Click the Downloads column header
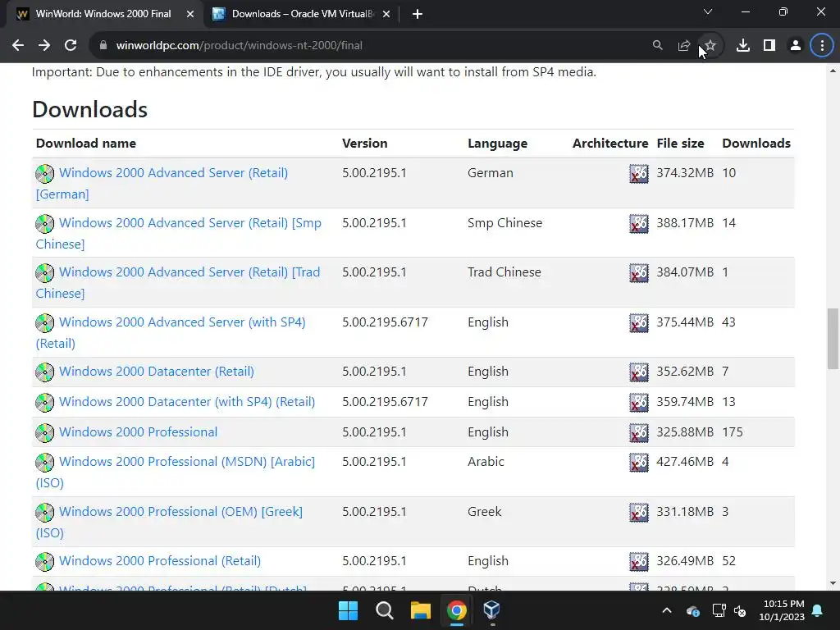 pos(756,143)
